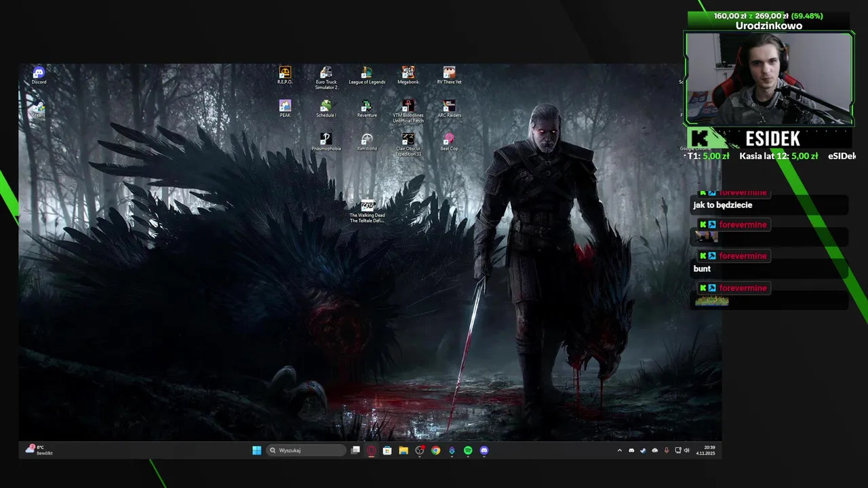Open Spotify from the taskbar

tap(468, 450)
